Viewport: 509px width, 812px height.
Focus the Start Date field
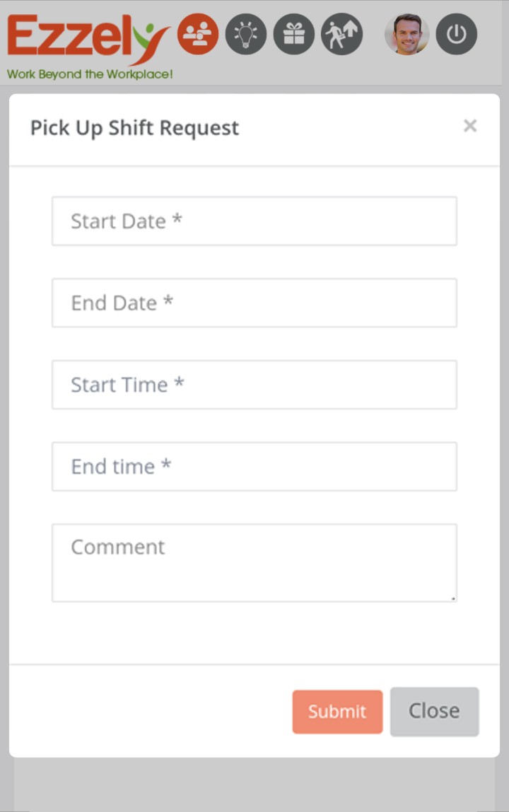point(255,221)
